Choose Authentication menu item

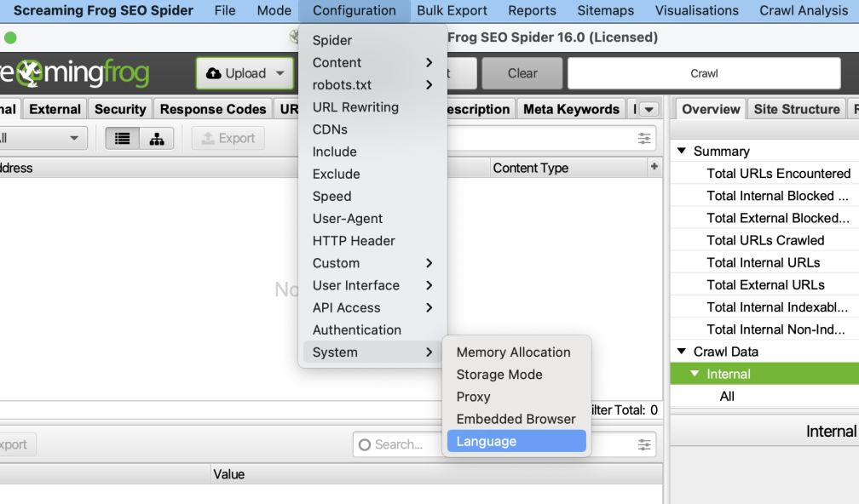pyautogui.click(x=372, y=330)
